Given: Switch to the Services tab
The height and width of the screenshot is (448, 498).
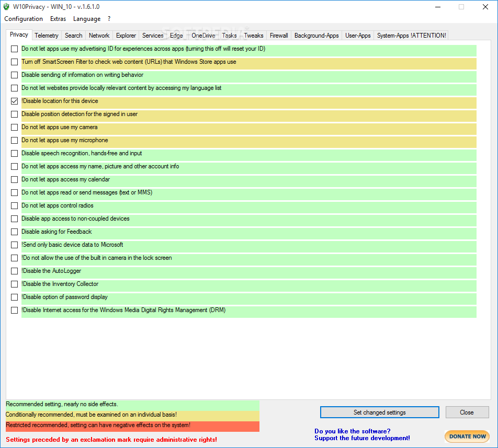Looking at the screenshot, I should coord(152,36).
